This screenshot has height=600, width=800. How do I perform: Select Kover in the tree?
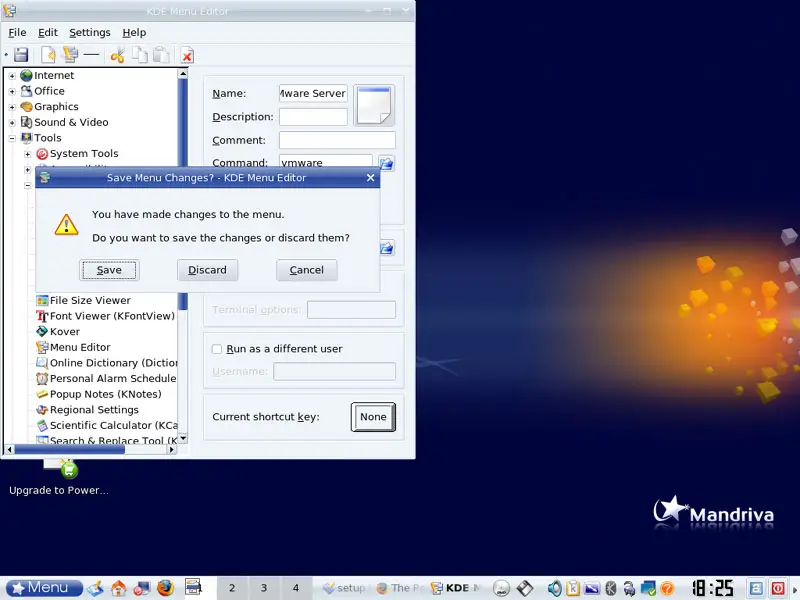[x=58, y=332]
